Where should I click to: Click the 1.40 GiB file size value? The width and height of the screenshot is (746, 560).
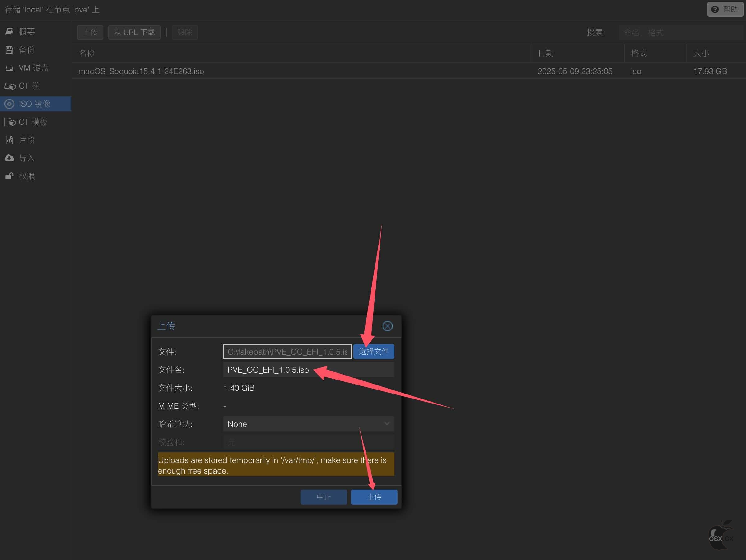[x=239, y=388]
